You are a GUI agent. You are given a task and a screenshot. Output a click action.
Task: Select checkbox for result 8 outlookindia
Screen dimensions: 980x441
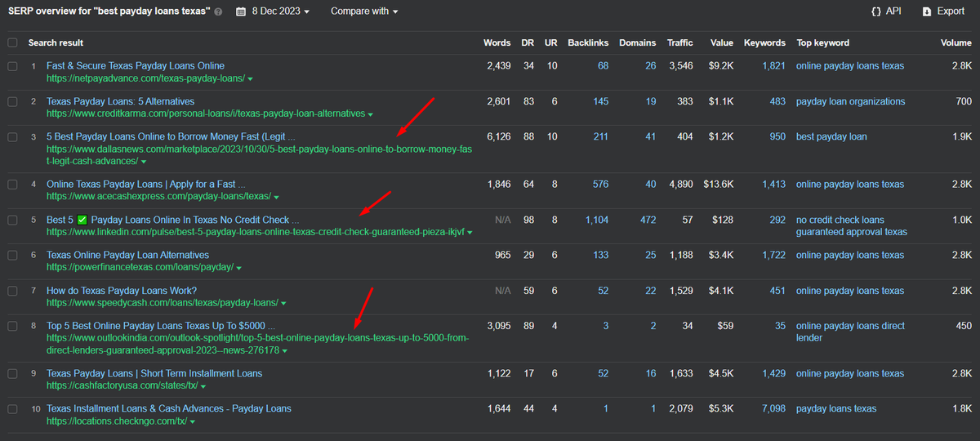coord(12,327)
